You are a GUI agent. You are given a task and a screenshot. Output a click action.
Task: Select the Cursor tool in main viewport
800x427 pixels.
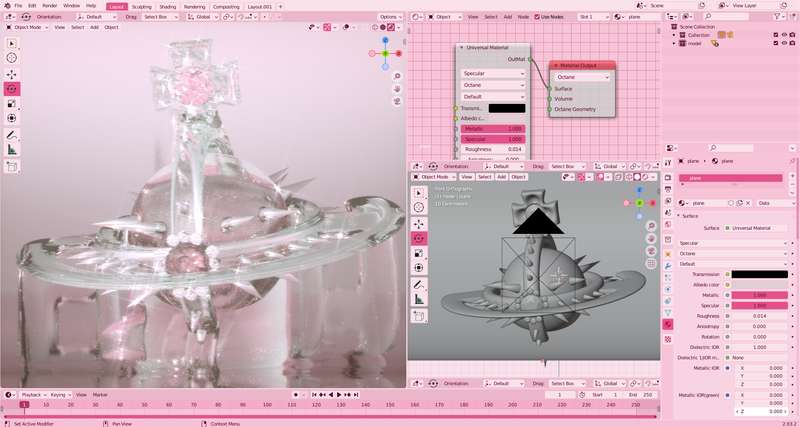(12, 58)
